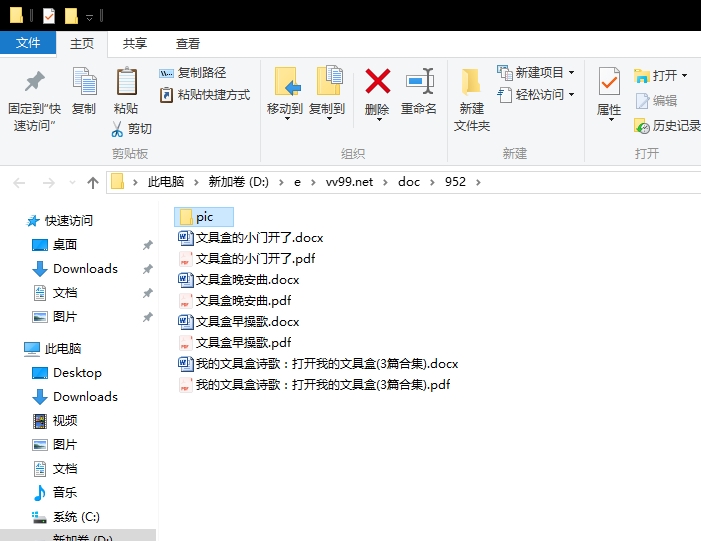Open 系统 (C:) drive in the sidebar
This screenshot has width=701, height=541.
(66, 517)
